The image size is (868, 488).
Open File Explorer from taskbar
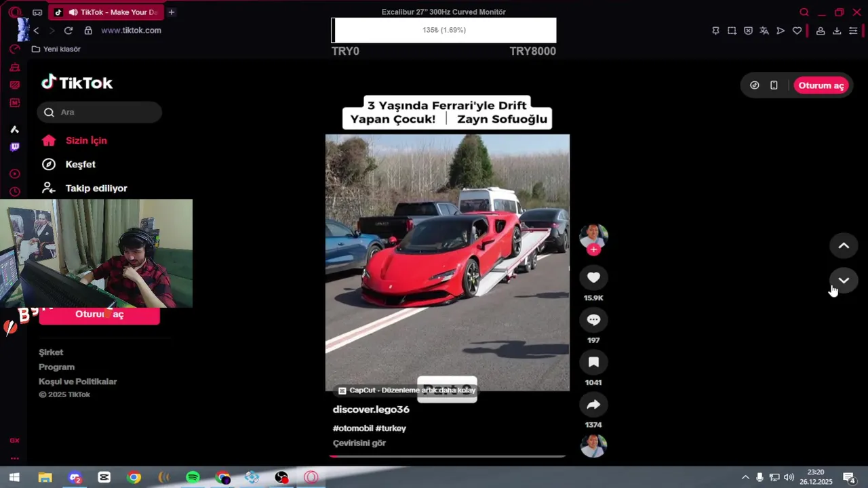click(45, 477)
